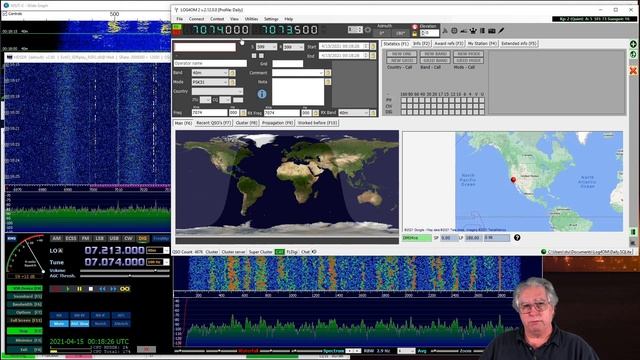Open the sent report S dropdown
This screenshot has width=640, height=360.
[x=266, y=47]
